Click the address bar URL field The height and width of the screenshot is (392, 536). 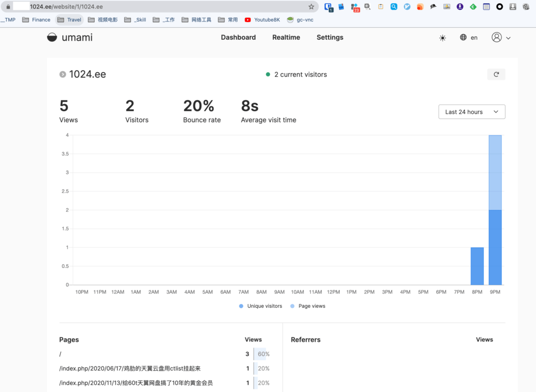(159, 6)
